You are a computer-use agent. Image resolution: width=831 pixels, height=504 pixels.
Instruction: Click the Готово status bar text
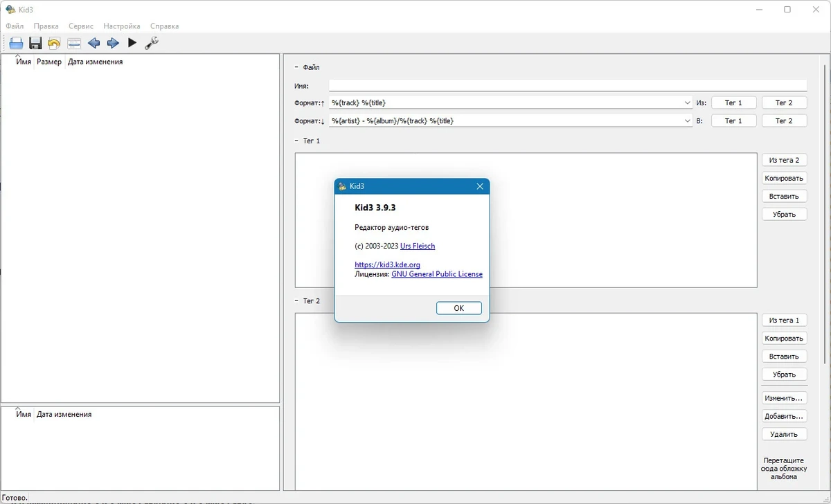[15, 497]
